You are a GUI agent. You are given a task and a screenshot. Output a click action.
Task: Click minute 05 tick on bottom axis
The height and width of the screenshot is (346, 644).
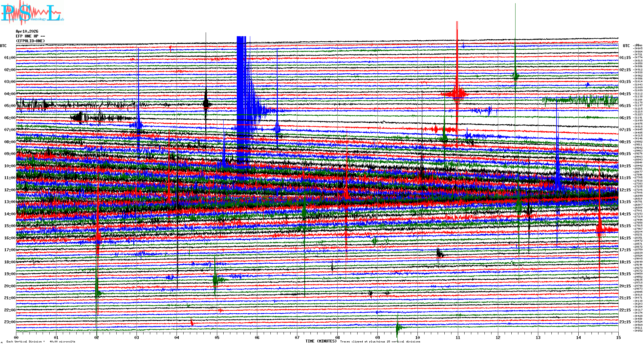click(x=217, y=337)
